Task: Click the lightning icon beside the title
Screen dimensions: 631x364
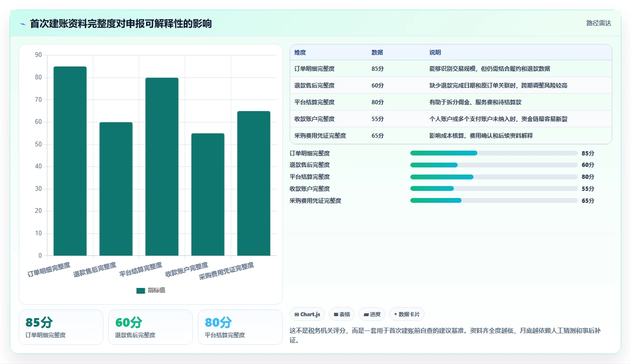Action: coord(23,23)
